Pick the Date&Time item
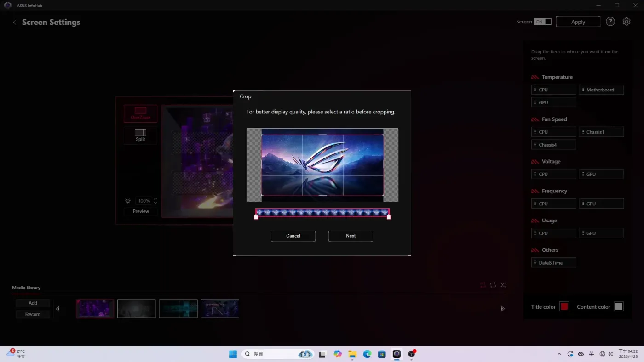 point(554,263)
